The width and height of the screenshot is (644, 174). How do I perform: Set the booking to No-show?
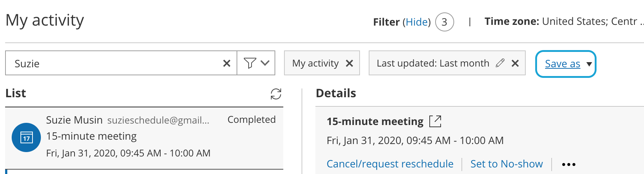point(506,164)
